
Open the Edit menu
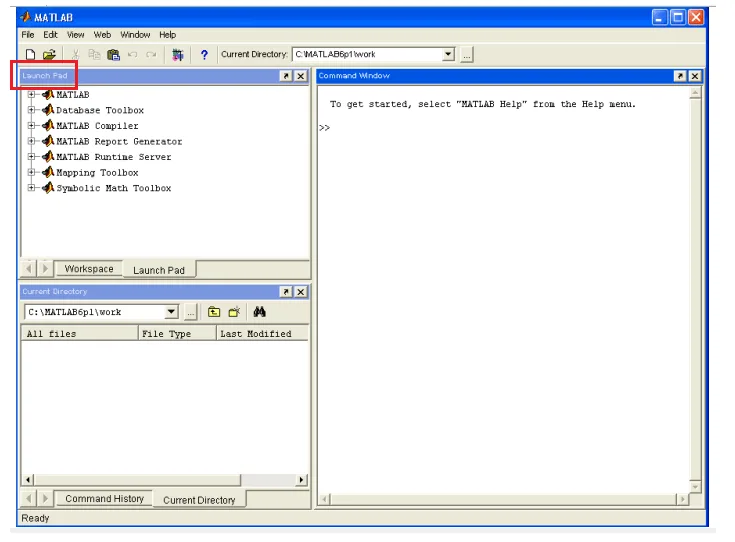(50, 35)
